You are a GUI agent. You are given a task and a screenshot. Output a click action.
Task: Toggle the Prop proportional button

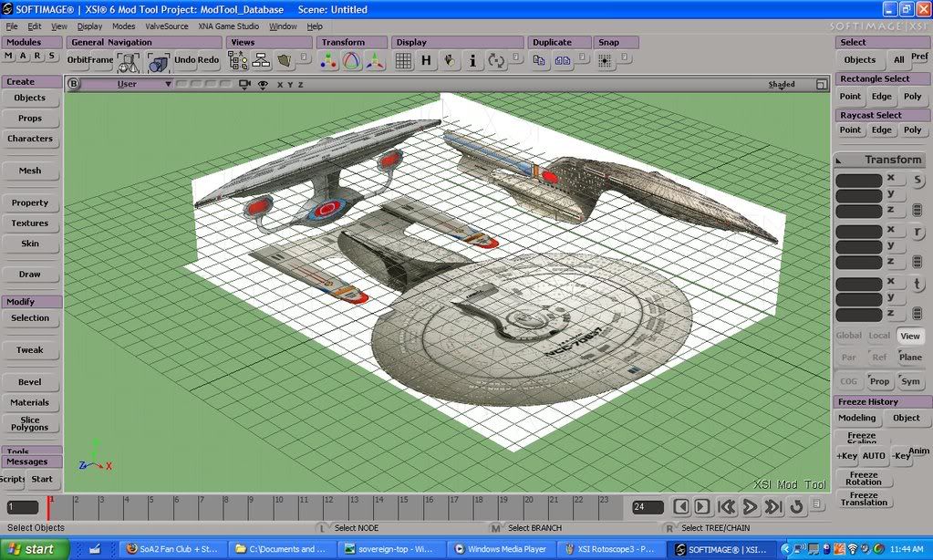click(x=879, y=381)
